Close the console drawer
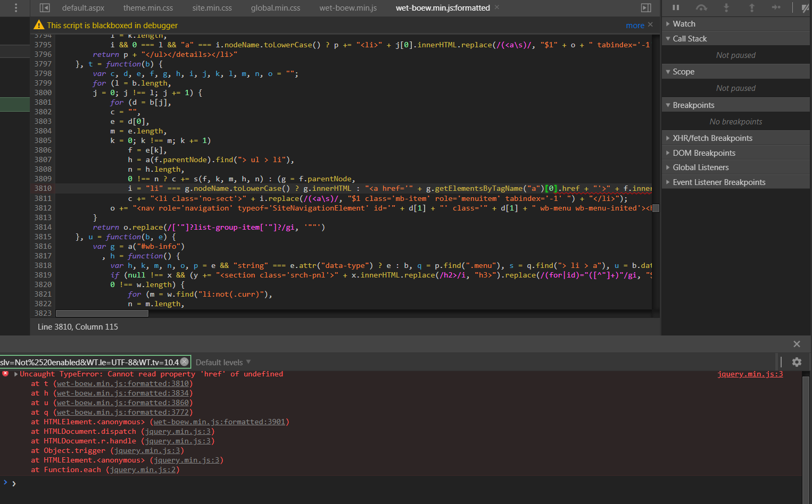This screenshot has width=812, height=504. click(797, 344)
